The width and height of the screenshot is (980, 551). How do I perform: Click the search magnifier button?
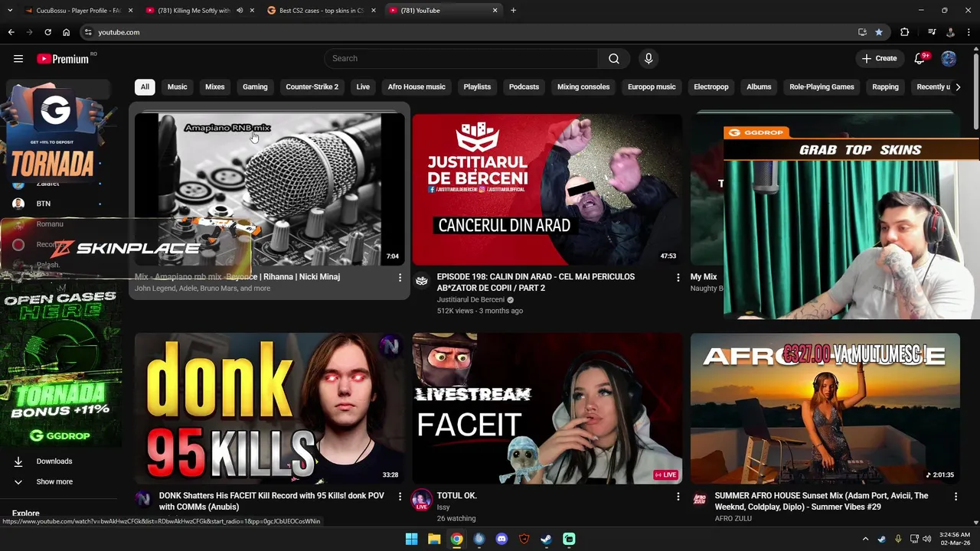pos(614,59)
